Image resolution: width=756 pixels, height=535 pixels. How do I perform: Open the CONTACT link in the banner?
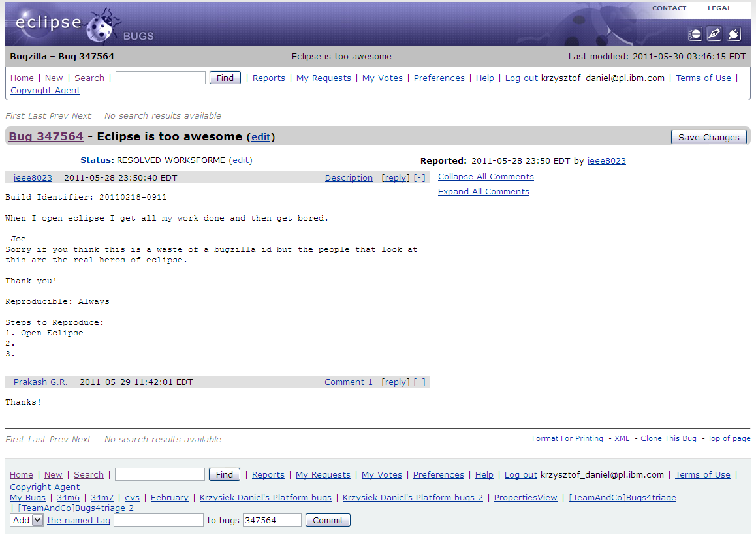point(669,8)
